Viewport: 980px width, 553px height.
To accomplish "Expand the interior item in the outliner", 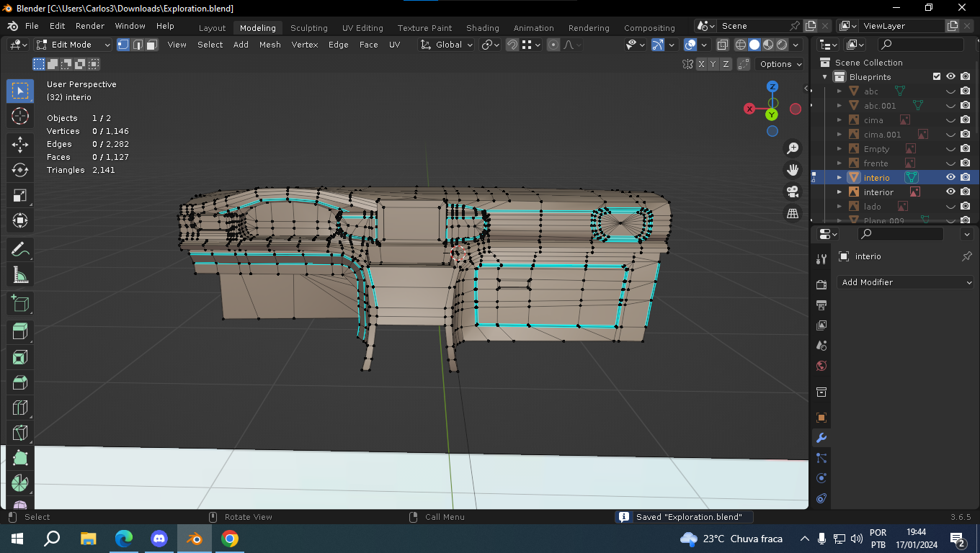I will tap(839, 192).
